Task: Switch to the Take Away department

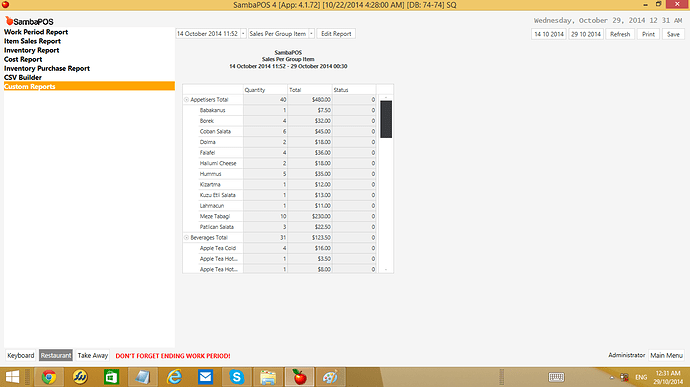Action: [92, 355]
